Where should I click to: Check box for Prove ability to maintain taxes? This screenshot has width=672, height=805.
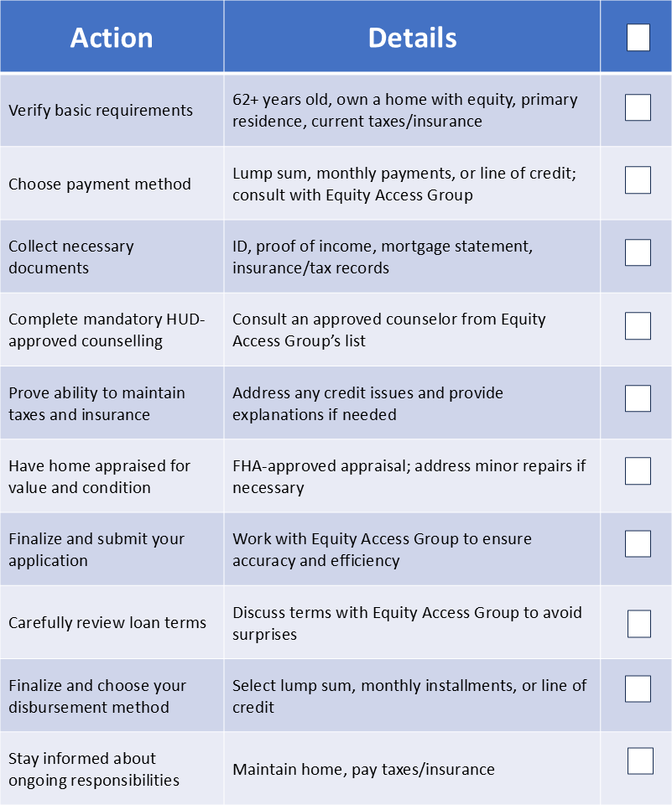point(638,398)
